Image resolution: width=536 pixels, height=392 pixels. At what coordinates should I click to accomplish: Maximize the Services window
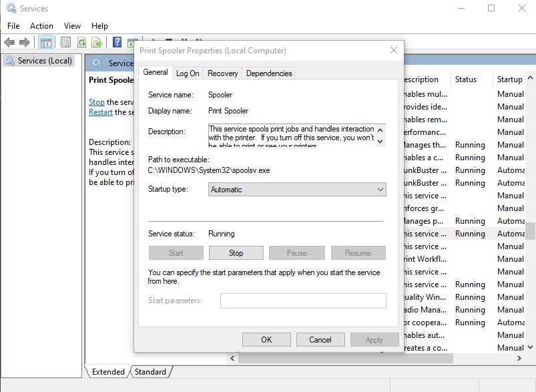(x=491, y=8)
